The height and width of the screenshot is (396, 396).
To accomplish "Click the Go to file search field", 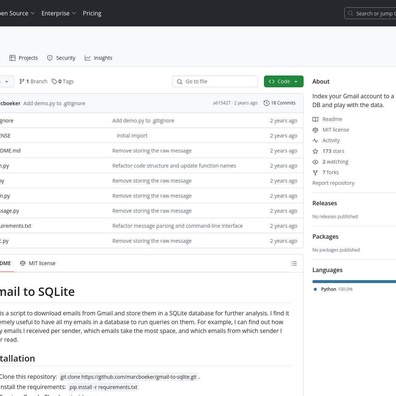I will point(215,81).
